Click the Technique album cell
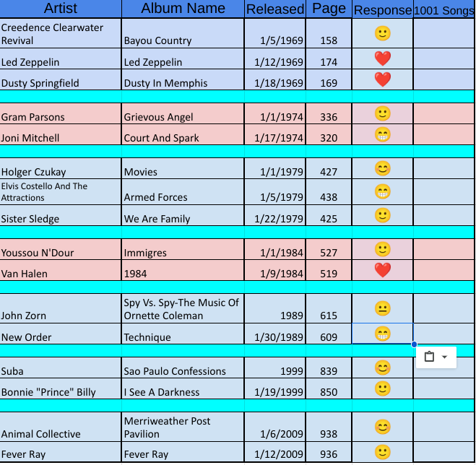Screen dimensions: 476x465 click(x=183, y=334)
